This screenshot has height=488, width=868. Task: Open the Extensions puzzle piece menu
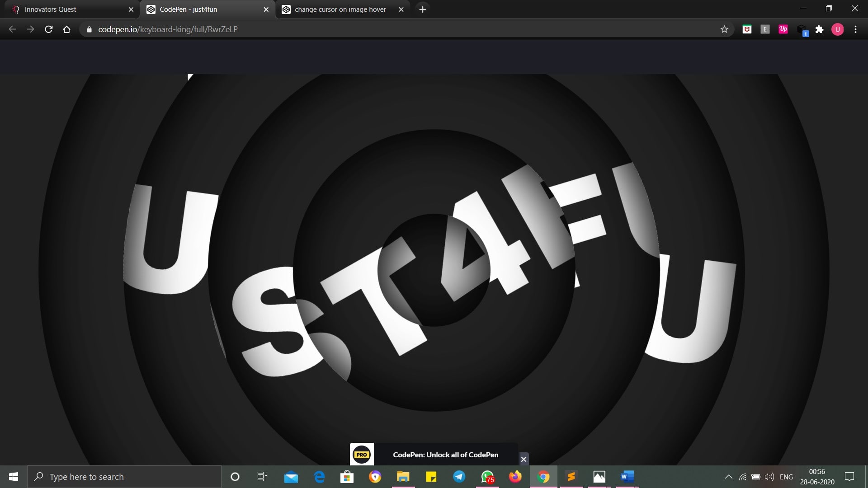(x=819, y=29)
